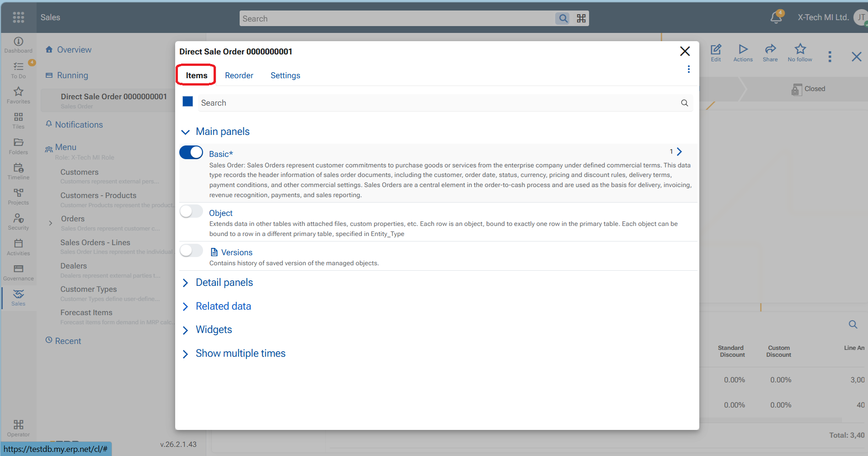
Task: Enable the Versions panel toggle
Action: [x=191, y=251]
